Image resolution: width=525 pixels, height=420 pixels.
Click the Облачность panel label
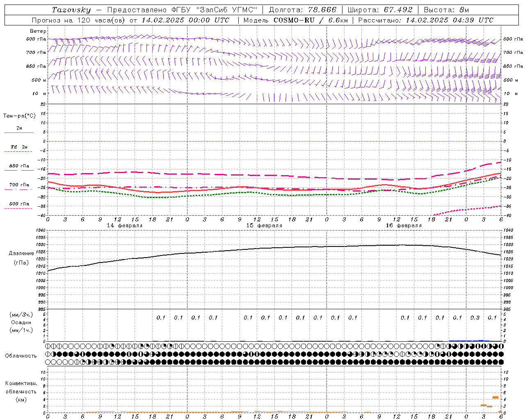pyautogui.click(x=21, y=356)
